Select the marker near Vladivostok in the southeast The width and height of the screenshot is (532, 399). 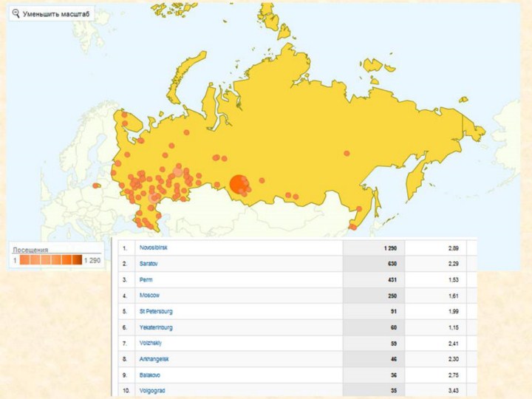(x=353, y=227)
